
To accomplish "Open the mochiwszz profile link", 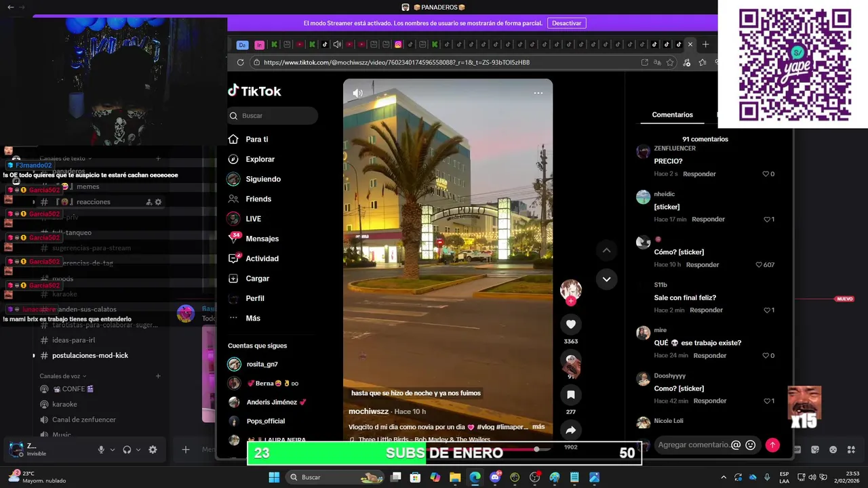I will pos(368,411).
